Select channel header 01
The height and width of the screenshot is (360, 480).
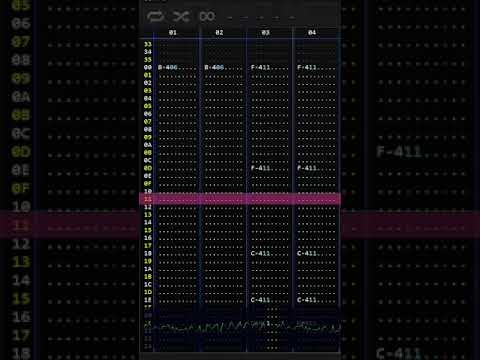coord(172,33)
